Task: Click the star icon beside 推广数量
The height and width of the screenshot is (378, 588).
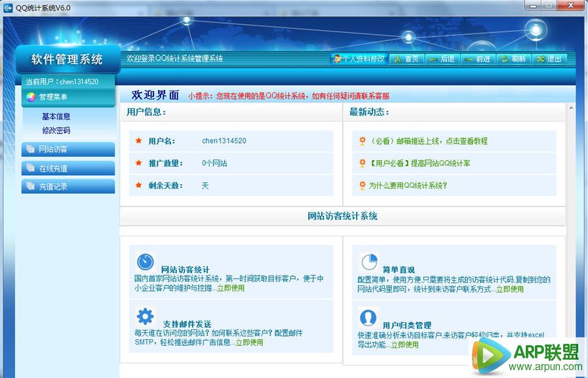Action: (139, 163)
